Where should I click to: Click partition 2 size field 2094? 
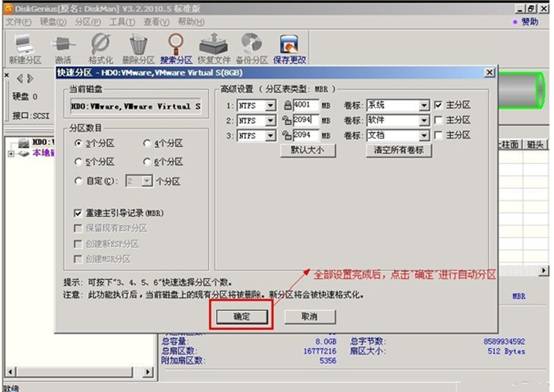[x=306, y=120]
